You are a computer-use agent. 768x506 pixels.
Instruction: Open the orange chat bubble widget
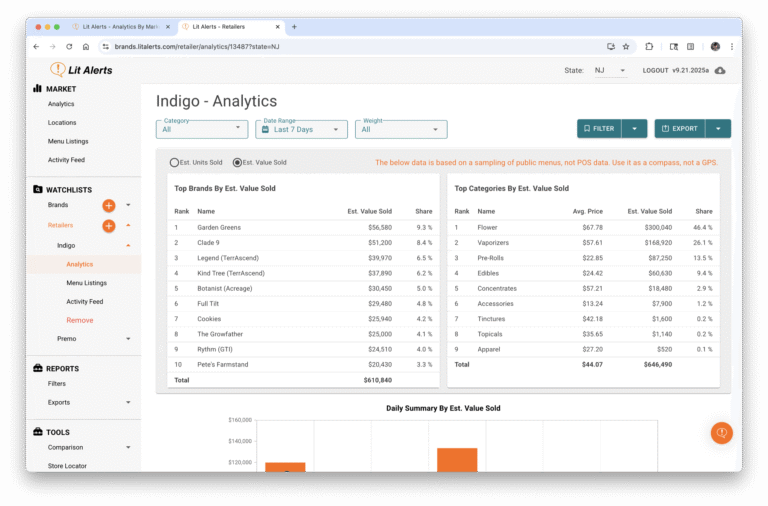(721, 432)
